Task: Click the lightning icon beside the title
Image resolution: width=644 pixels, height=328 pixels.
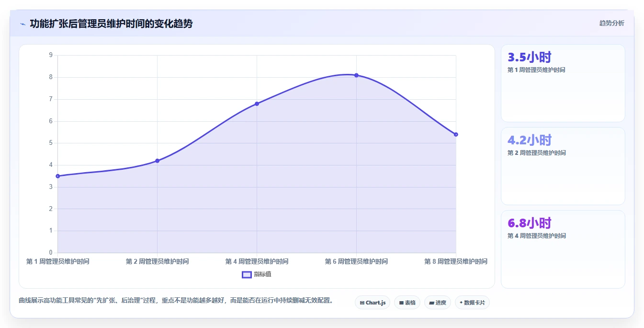Action: 23,24
